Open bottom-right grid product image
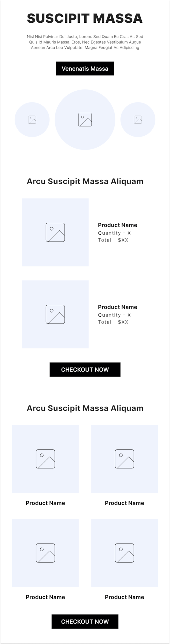This screenshot has width=170, height=644. coord(125,553)
